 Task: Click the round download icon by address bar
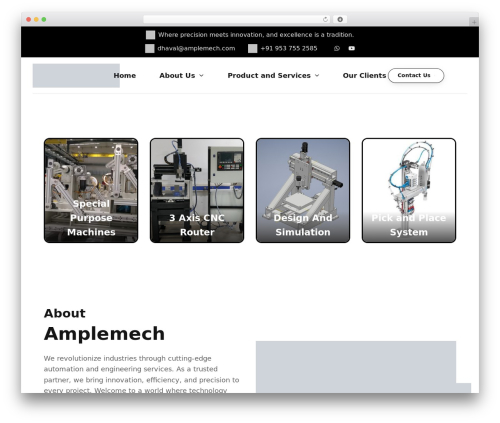pos(340,19)
